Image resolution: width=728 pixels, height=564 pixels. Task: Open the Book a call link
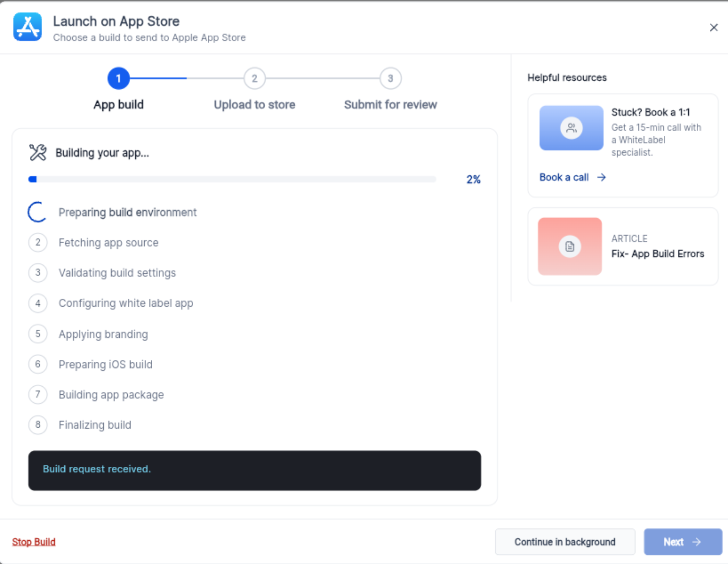(x=573, y=177)
